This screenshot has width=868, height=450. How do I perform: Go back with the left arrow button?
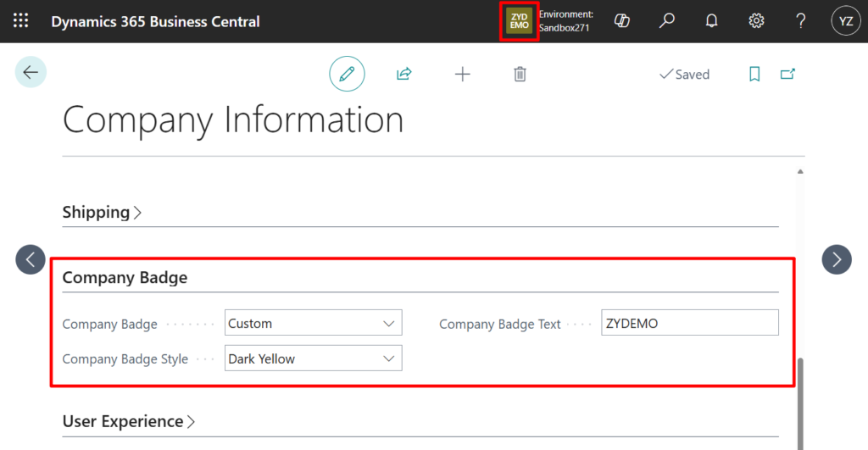click(x=31, y=73)
